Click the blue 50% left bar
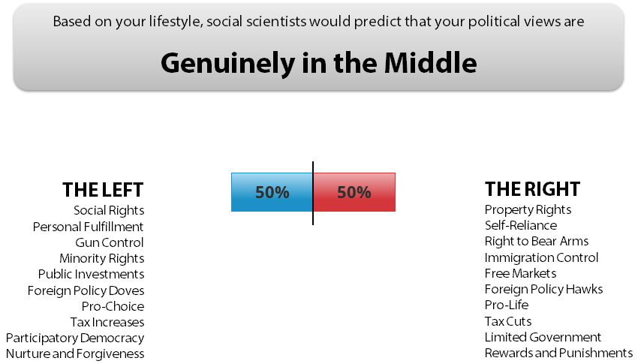Image resolution: width=638 pixels, height=364 pixels. 272,192
